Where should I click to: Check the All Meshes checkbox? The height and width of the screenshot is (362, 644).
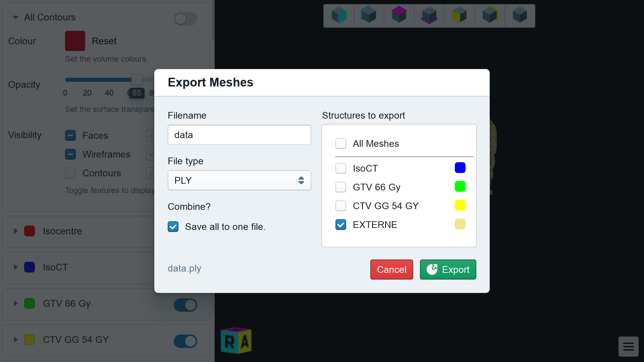(x=341, y=143)
